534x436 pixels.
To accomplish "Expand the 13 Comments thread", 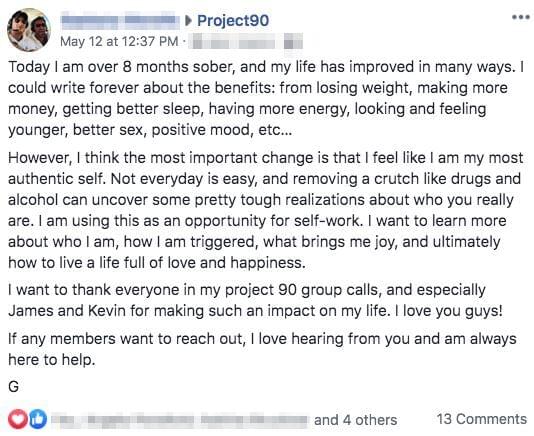I will click(x=482, y=419).
